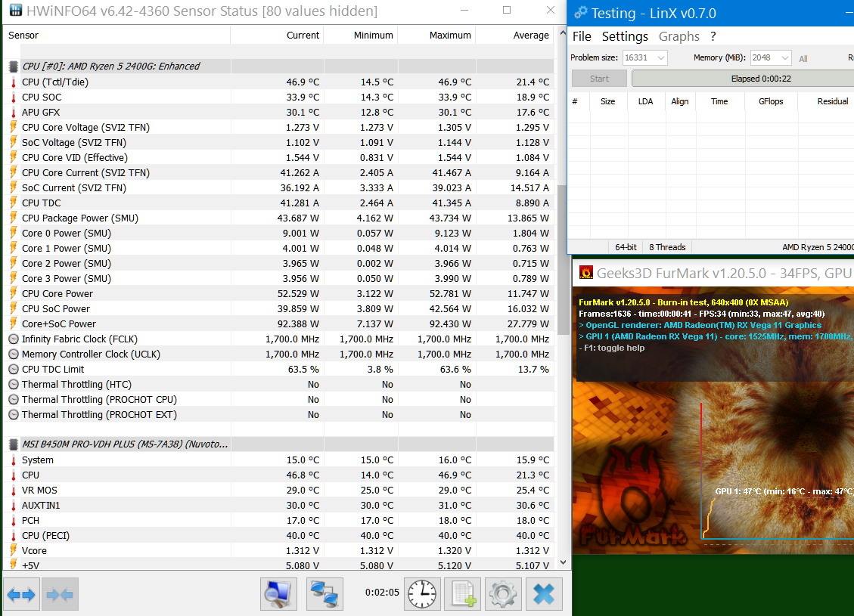Click lightning icon beside Vcore
This screenshot has height=616, width=854.
[14, 551]
